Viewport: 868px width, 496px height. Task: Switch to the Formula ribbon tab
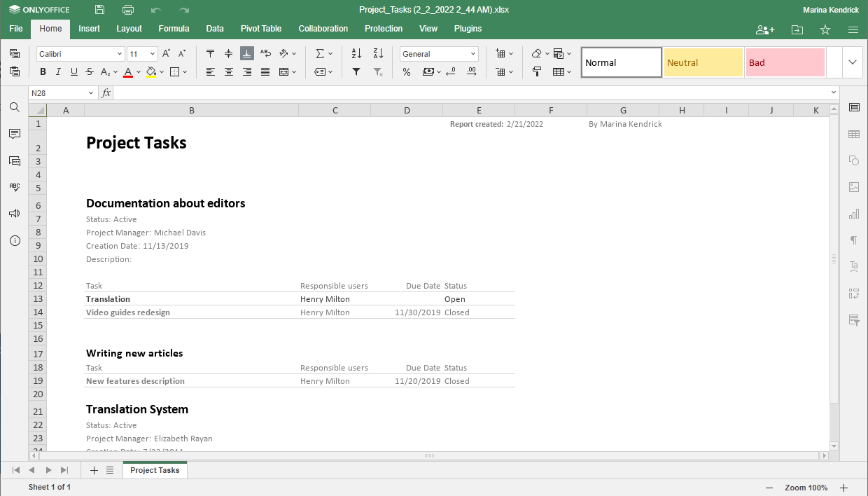[174, 29]
